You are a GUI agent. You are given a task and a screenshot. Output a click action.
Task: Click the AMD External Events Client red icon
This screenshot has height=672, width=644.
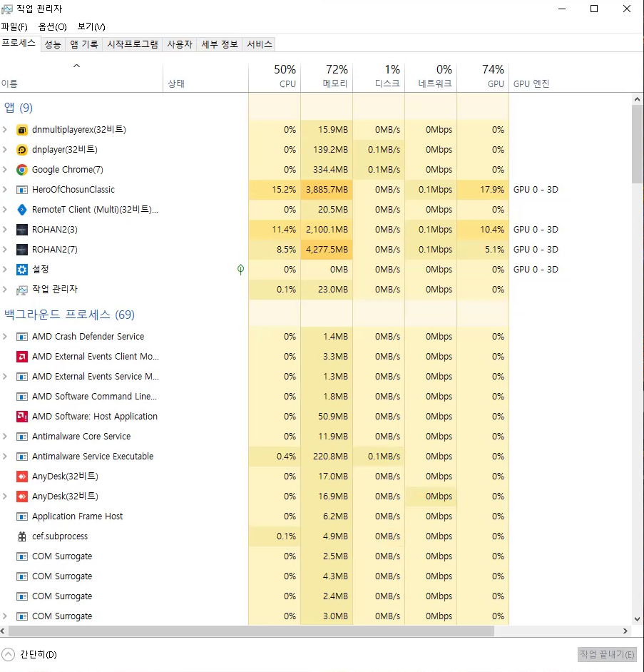pyautogui.click(x=22, y=357)
